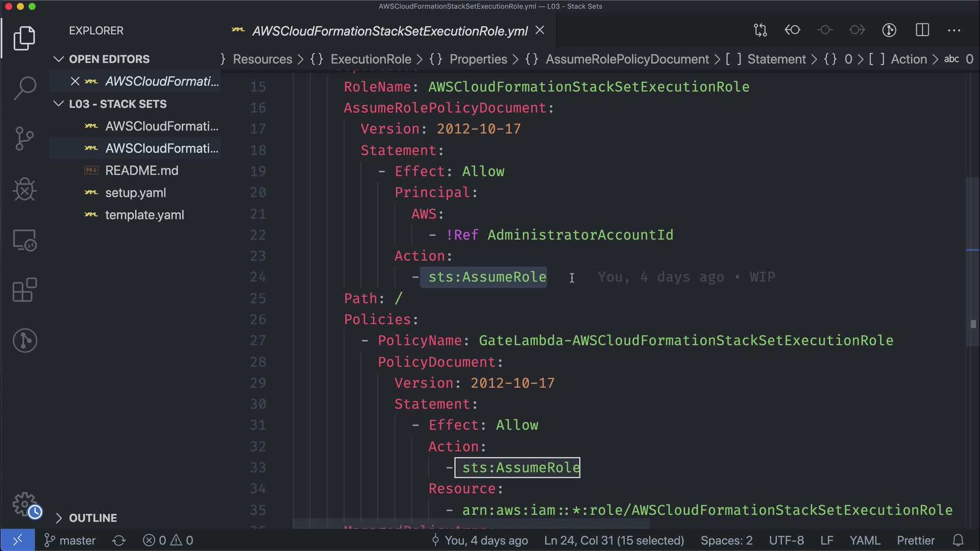Viewport: 980px width, 551px height.
Task: Open README.md from the explorer
Action: click(141, 170)
